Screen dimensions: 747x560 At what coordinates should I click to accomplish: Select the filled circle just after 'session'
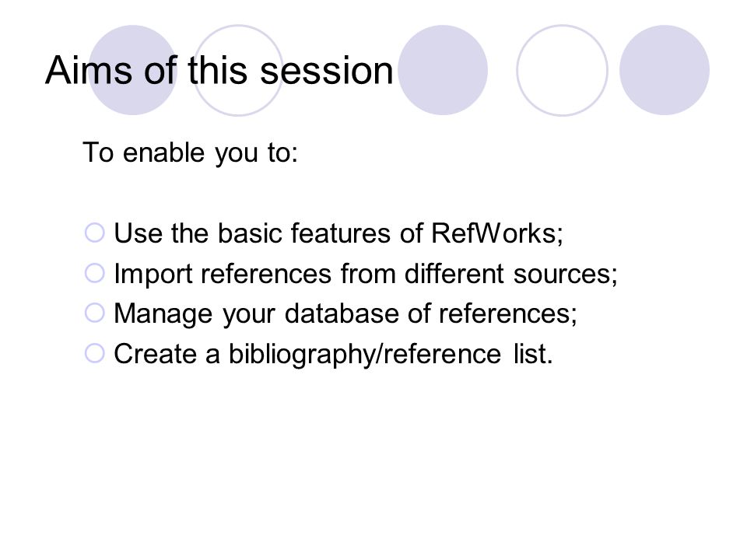click(x=443, y=70)
